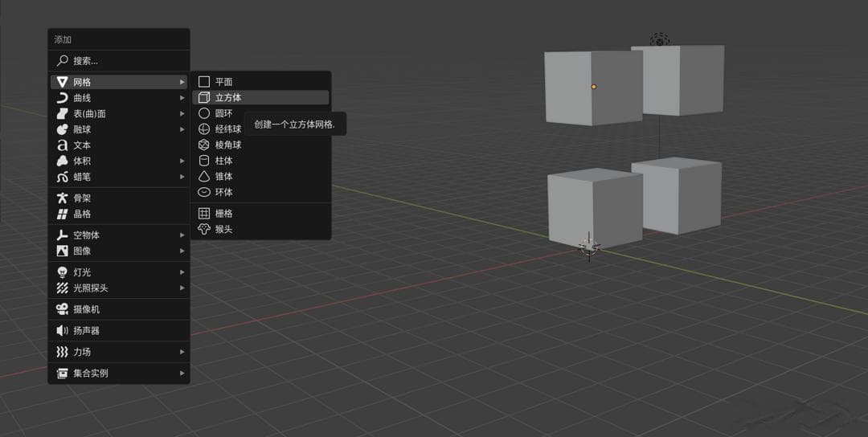
Task: Click the torus (环体) icon
Action: (204, 192)
